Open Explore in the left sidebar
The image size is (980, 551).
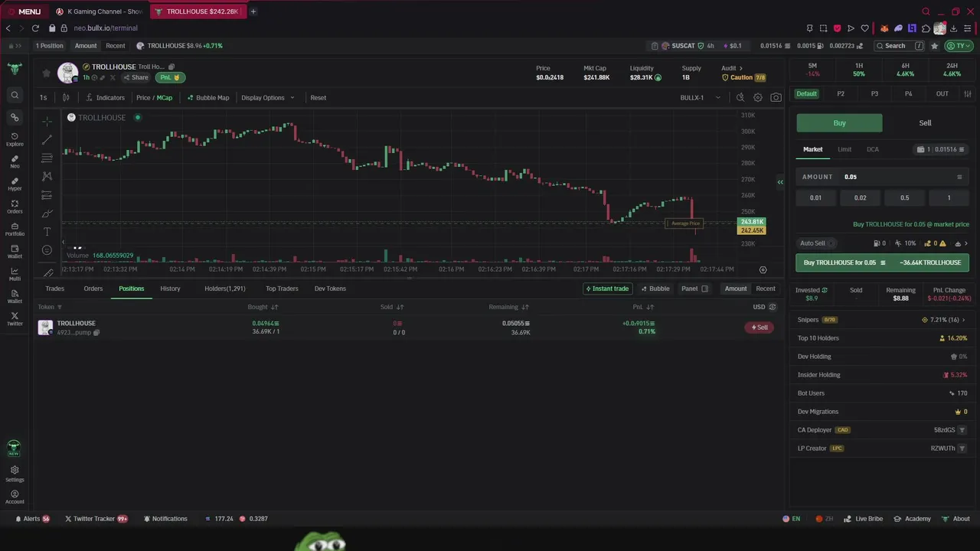pos(15,139)
